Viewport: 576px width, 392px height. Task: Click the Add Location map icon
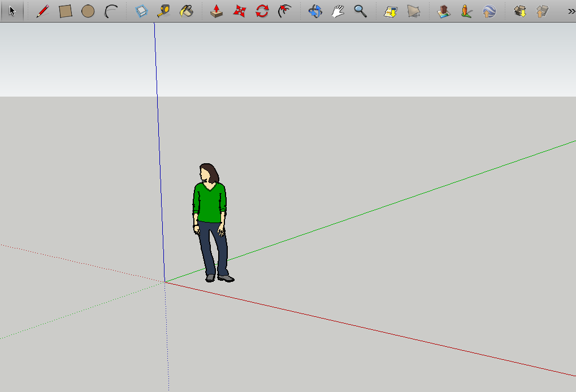point(390,11)
